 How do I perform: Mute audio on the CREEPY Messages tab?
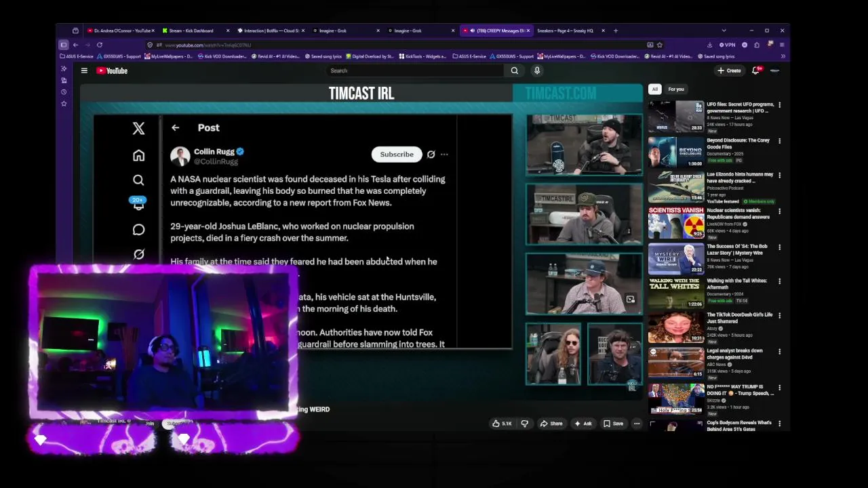pos(473,30)
